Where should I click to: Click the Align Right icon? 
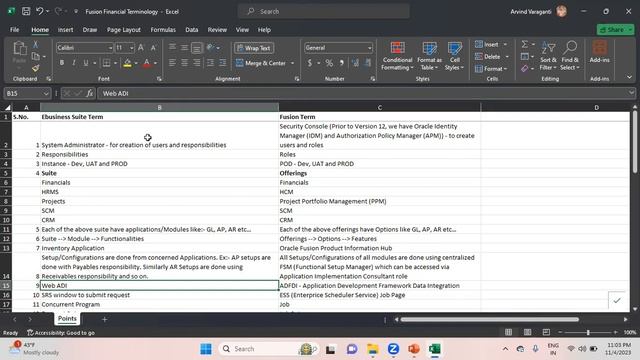(197, 63)
